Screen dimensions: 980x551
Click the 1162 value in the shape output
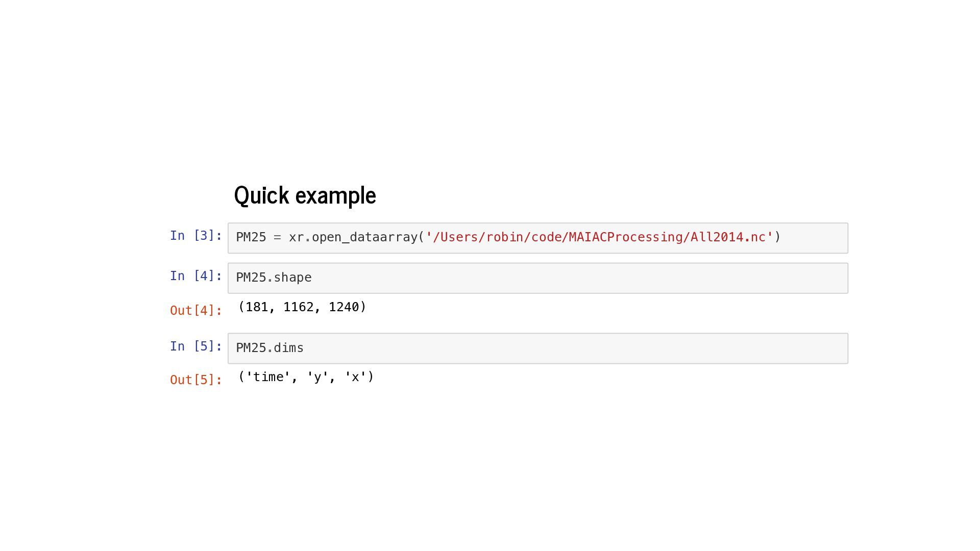tap(299, 307)
